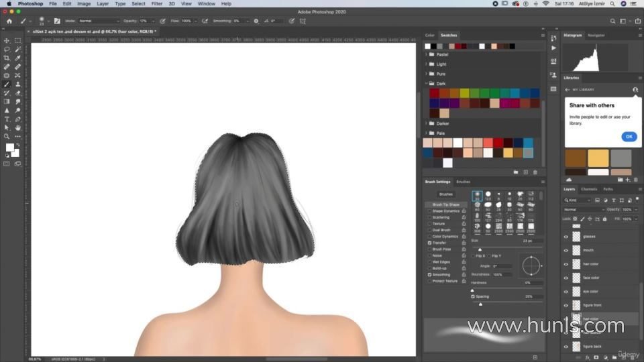644x362 pixels.
Task: Enable the Shape Dynamics checkbox
Action: [430, 211]
